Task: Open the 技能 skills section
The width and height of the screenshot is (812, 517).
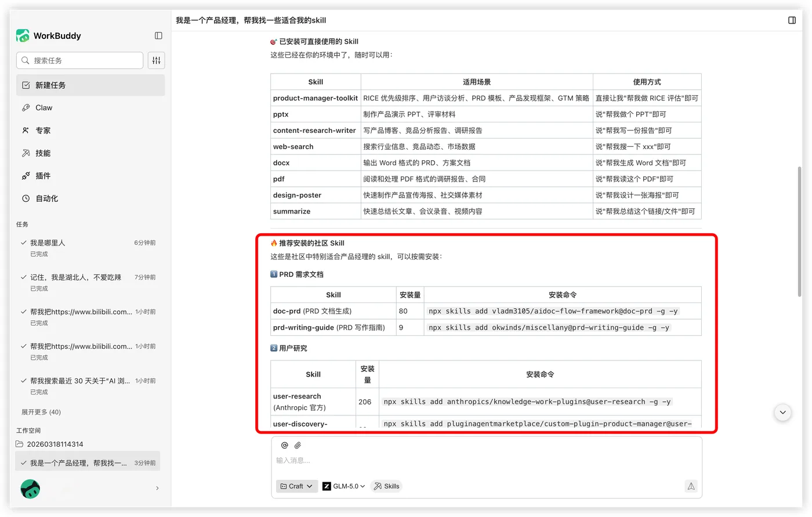Action: click(90, 153)
